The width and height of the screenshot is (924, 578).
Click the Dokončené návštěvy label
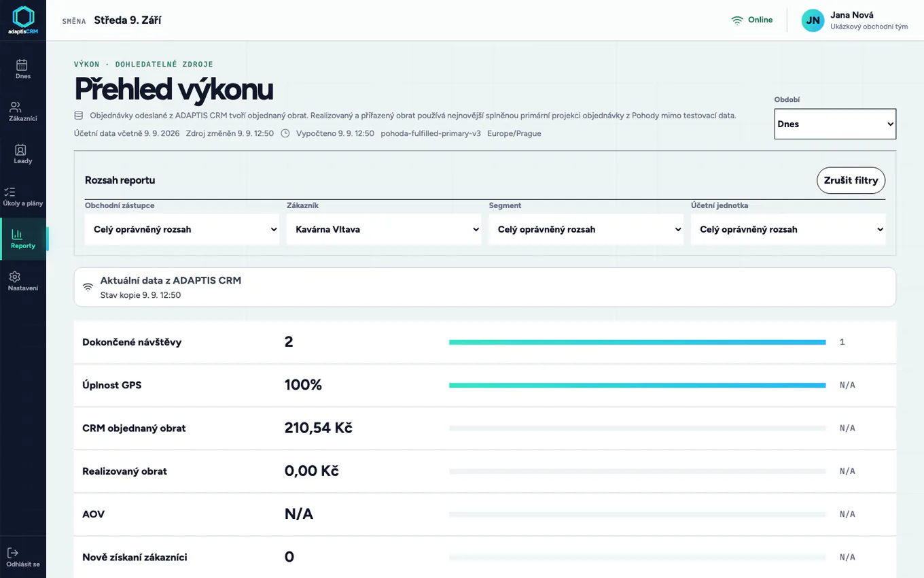pyautogui.click(x=132, y=342)
